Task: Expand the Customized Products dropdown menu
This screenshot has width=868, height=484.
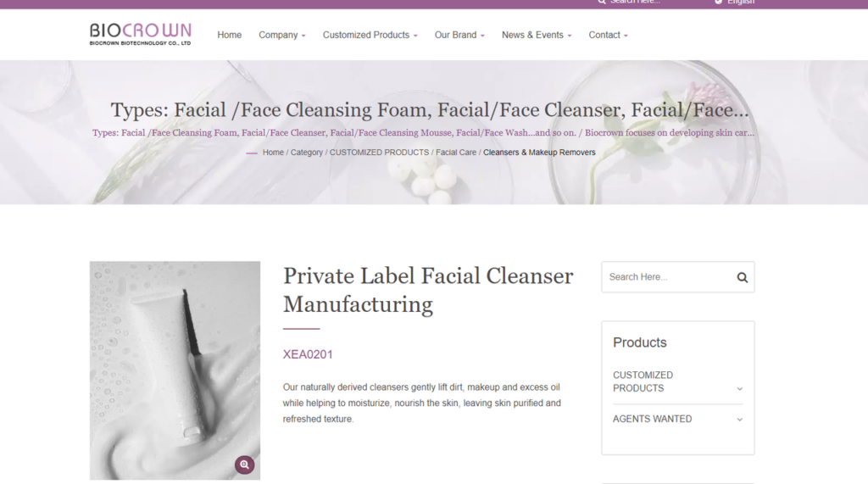Action: point(370,35)
